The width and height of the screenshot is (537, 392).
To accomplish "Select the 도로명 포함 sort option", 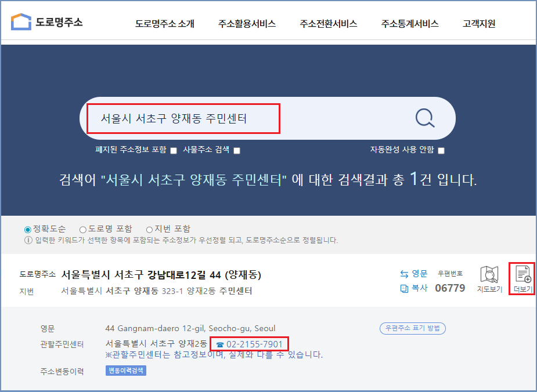I will [84, 228].
